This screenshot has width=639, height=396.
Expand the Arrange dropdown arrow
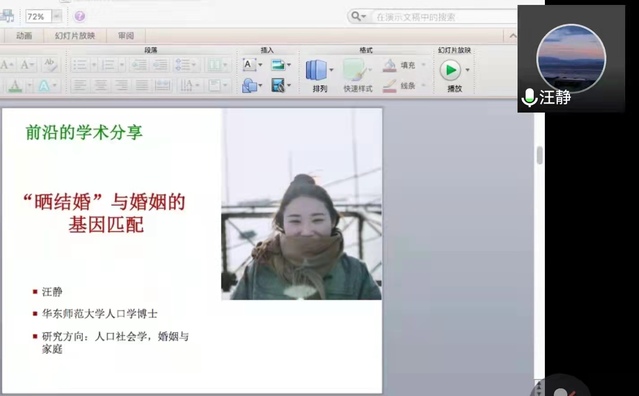331,70
